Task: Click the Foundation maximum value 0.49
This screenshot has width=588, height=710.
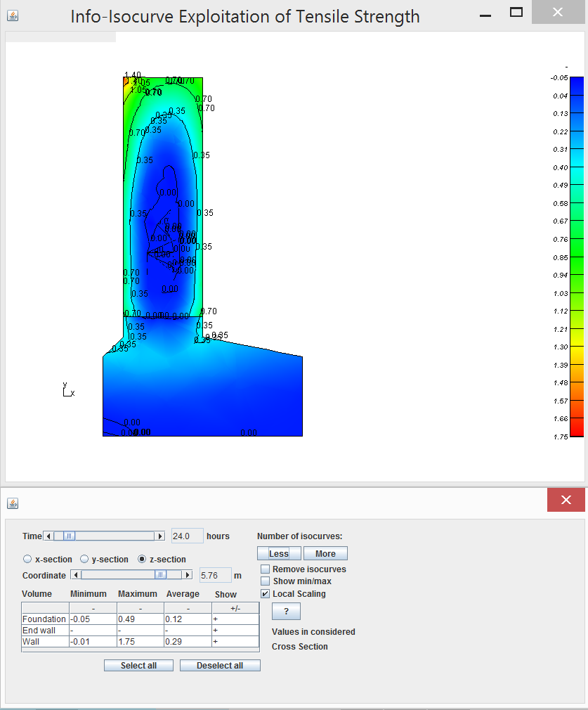Action: (141, 619)
